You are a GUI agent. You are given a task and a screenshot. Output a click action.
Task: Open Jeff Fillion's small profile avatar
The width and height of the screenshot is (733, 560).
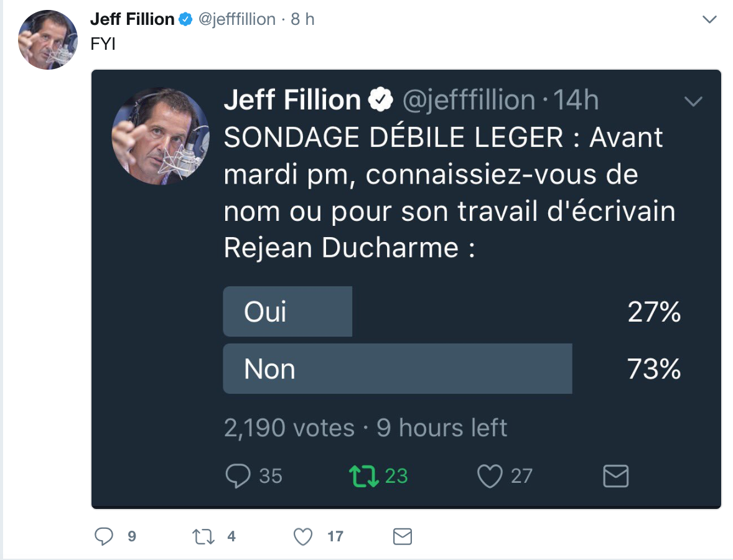[x=48, y=40]
